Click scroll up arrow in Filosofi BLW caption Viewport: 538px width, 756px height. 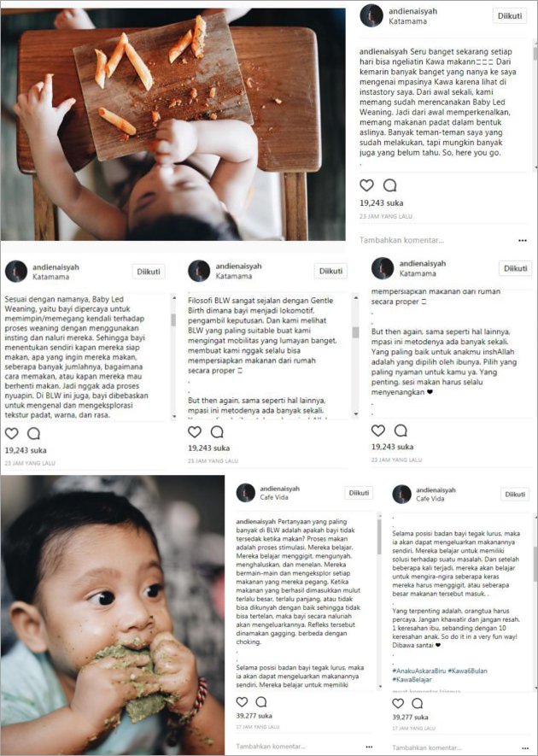tap(355, 299)
